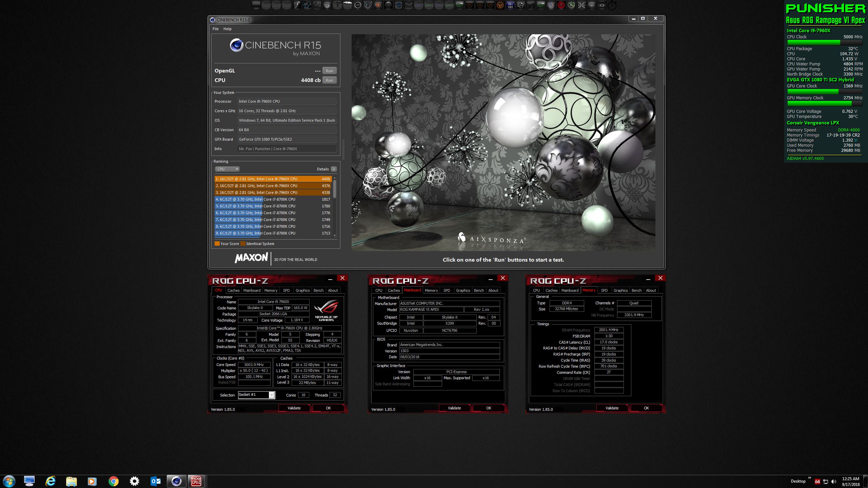The height and width of the screenshot is (488, 868).
Task: Click OK in right CPU-Z window
Action: (646, 408)
